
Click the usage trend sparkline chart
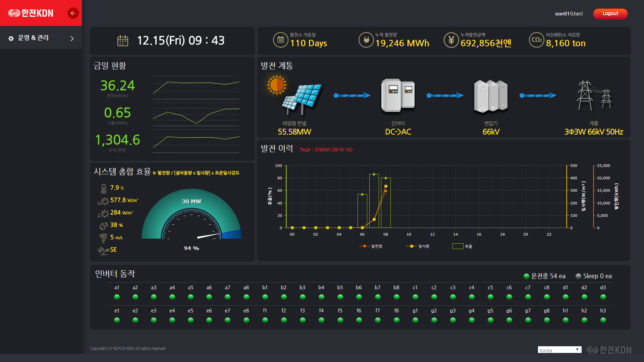[x=196, y=115]
